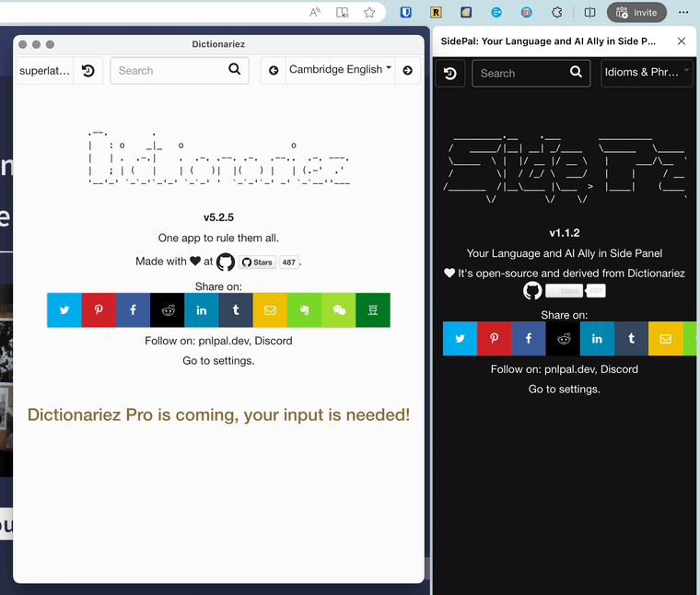Share SidePal on LinkedIn
The image size is (700, 595).
click(597, 339)
